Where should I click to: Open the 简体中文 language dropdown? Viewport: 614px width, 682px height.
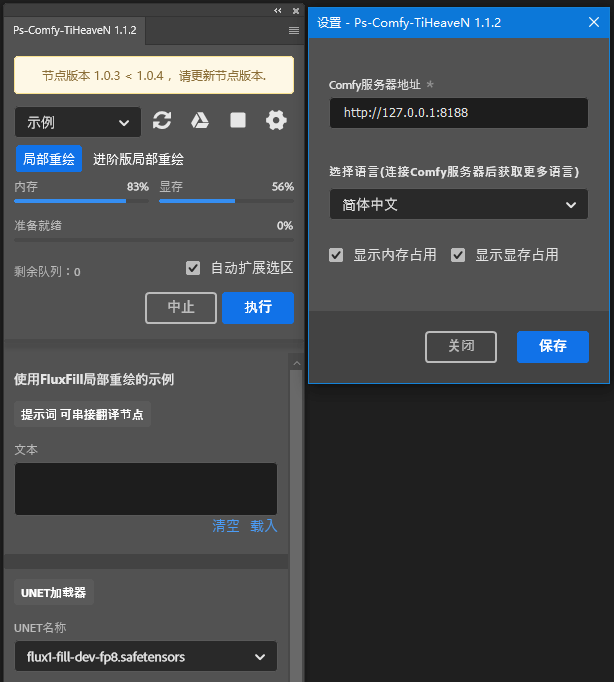pos(459,204)
